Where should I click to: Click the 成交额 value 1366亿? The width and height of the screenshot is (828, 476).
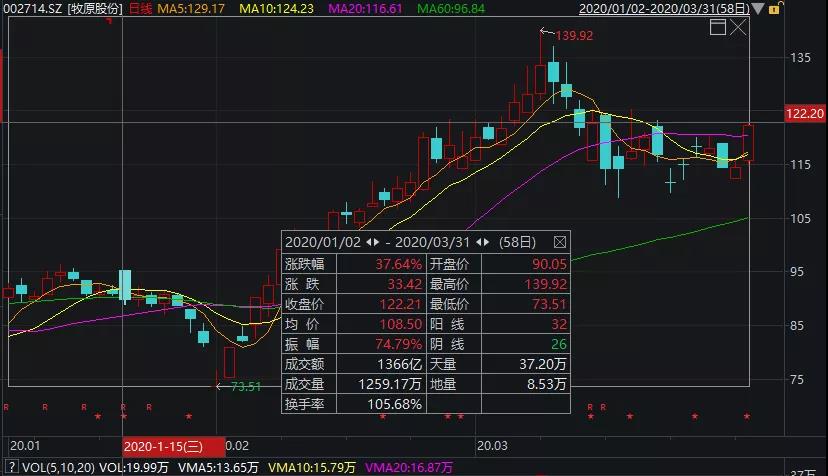pos(400,365)
